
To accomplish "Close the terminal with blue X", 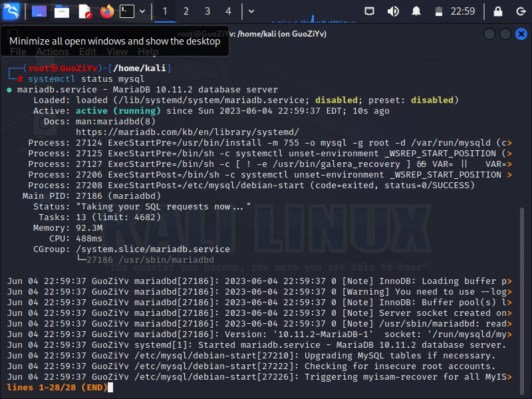I will 521,34.
